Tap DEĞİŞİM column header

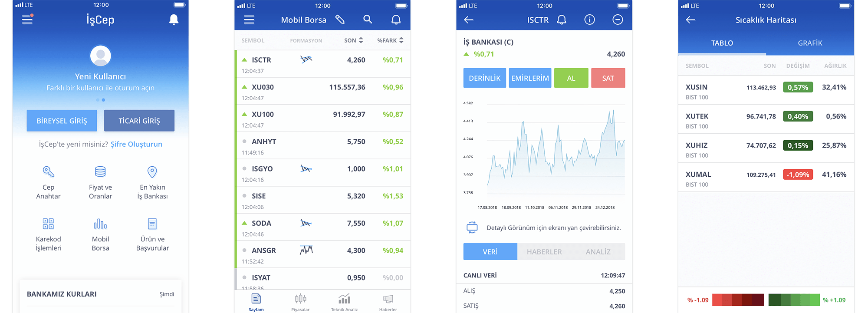pyautogui.click(x=798, y=66)
